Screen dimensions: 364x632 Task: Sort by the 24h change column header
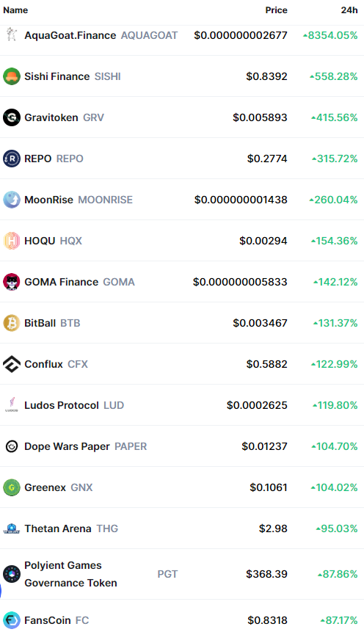[x=349, y=10]
